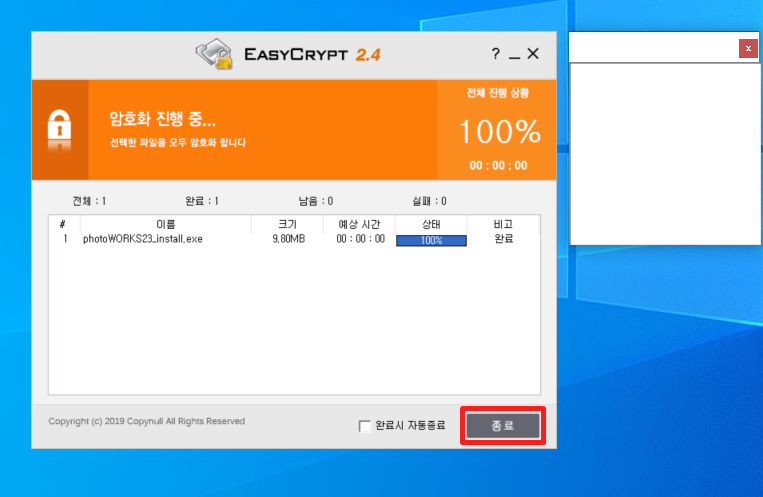
Task: Click the 크기 column header
Action: [288, 224]
